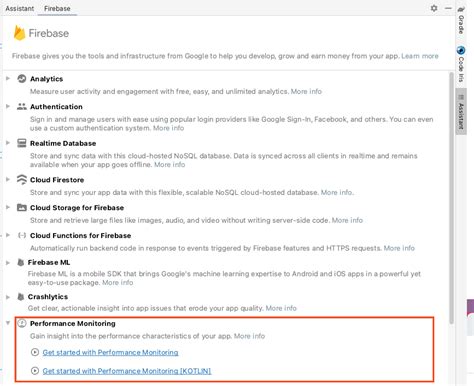
Task: Select the Crashlytics heading
Action: pyautogui.click(x=48, y=297)
